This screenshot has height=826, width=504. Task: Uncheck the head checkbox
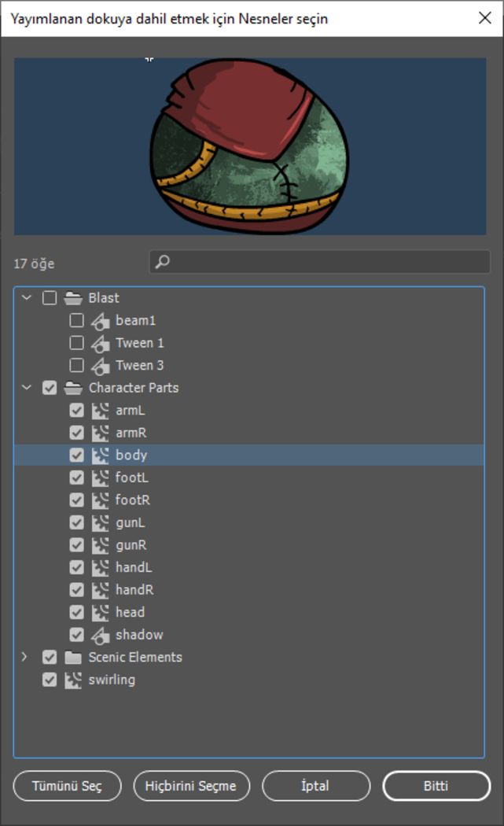[x=77, y=612]
